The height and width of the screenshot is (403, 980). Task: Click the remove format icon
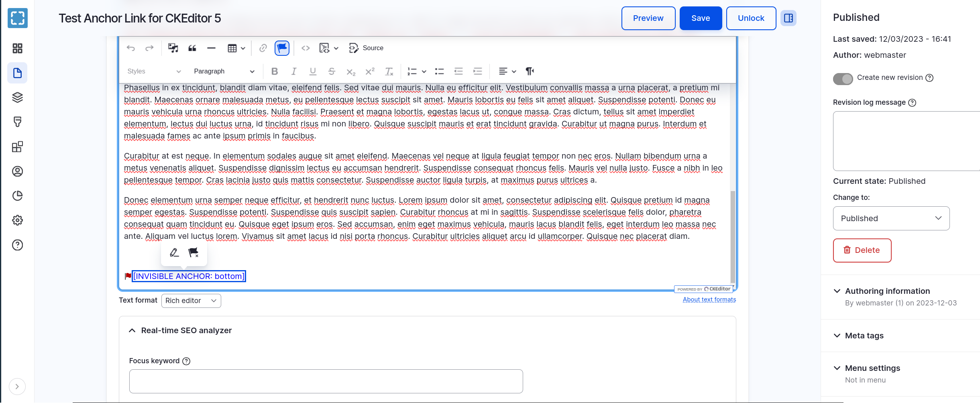pos(389,71)
